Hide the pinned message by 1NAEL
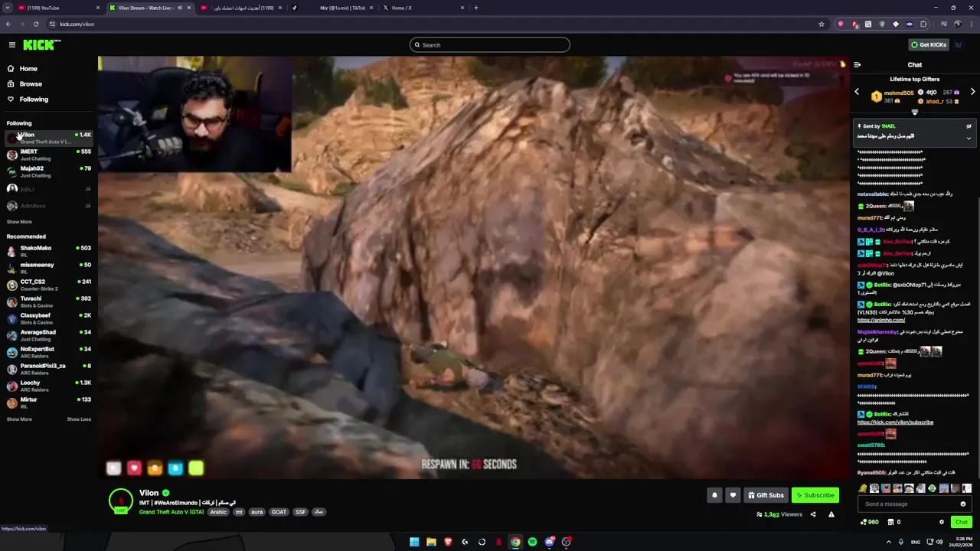980x551 pixels. click(x=969, y=126)
